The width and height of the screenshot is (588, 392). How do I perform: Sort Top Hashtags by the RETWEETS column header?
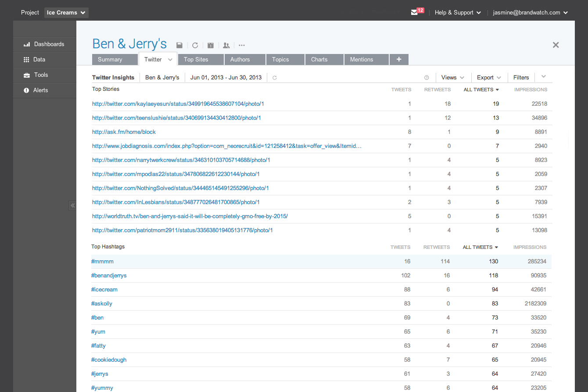point(437,247)
